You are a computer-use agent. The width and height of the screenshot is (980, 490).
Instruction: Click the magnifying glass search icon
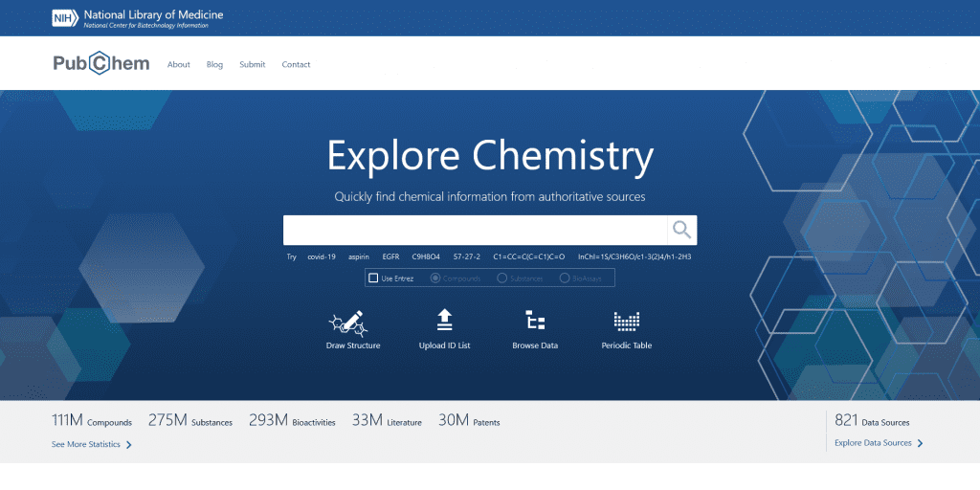point(681,230)
